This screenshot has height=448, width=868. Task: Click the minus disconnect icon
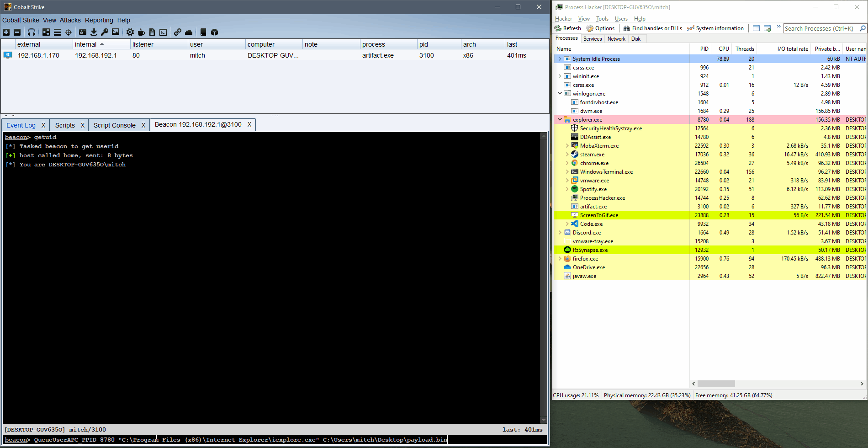tap(17, 32)
